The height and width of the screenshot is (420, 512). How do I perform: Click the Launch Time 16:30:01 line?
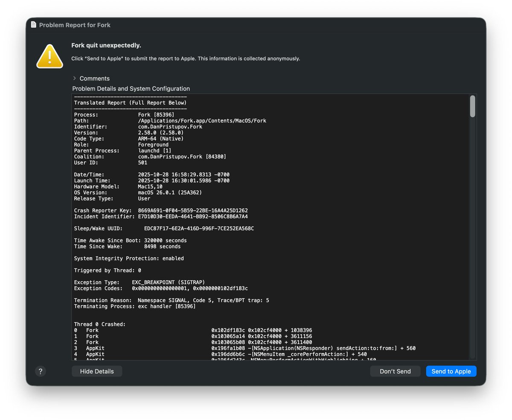pos(152,181)
